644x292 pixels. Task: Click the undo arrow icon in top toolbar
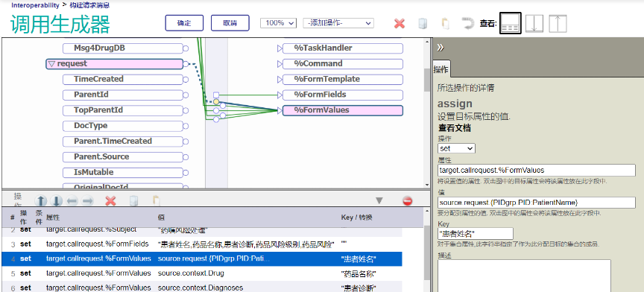[x=467, y=23]
